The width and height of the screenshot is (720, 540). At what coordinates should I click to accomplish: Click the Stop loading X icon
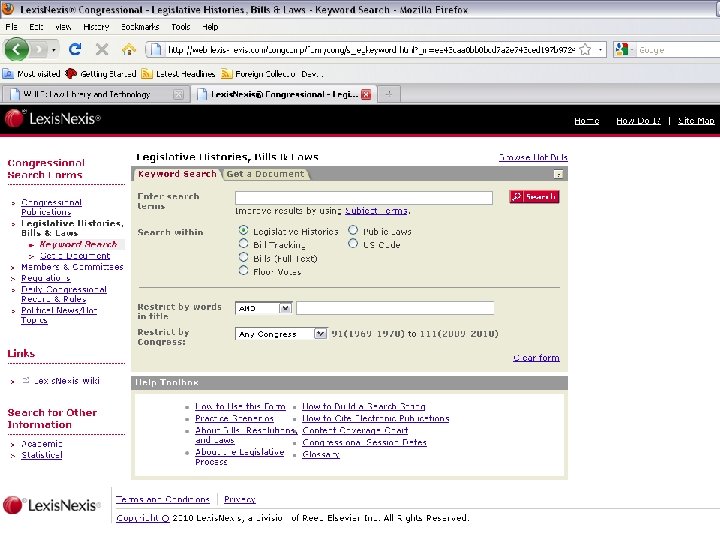point(102,49)
